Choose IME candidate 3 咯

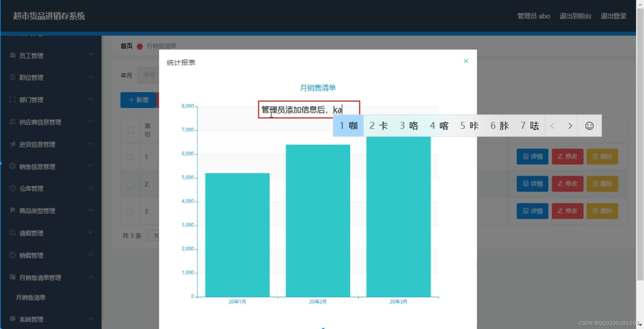(409, 126)
